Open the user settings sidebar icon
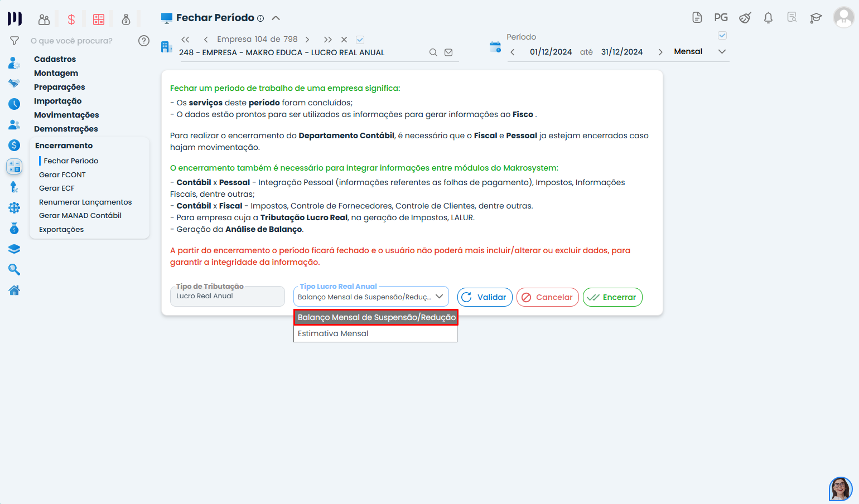Screen dimensions: 859x504 point(15,62)
